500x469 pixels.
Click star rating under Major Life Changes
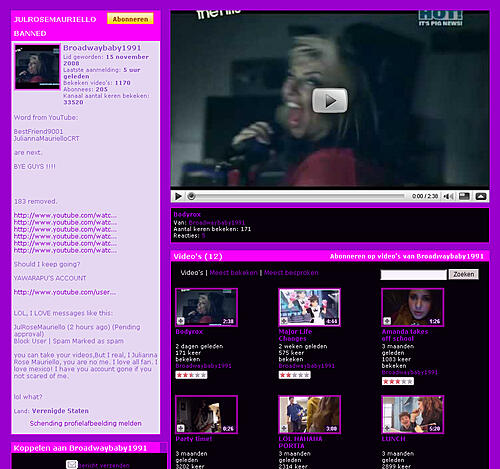294,375
